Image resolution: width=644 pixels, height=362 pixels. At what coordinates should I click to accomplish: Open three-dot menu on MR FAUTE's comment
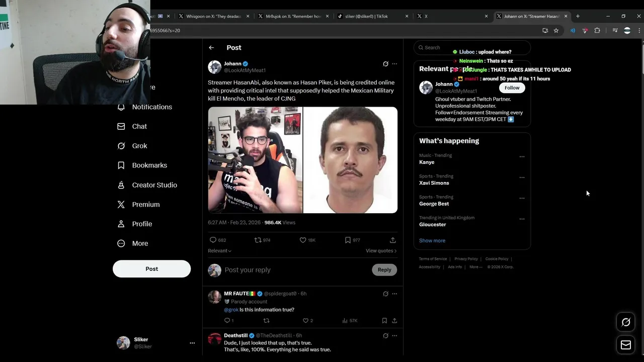394,294
